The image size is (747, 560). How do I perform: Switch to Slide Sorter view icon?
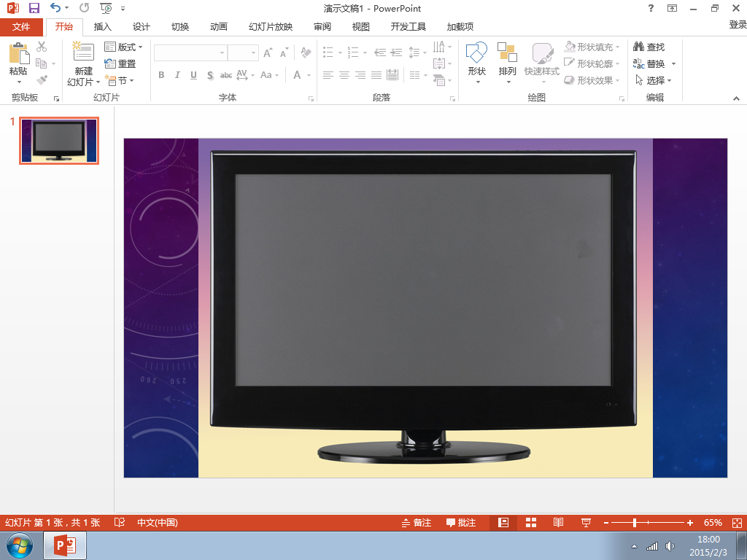531,522
